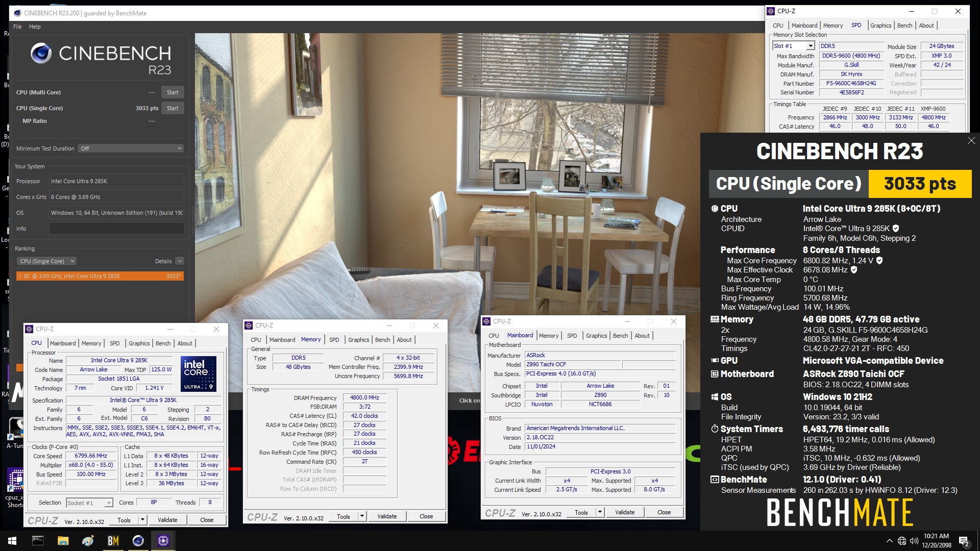Image resolution: width=980 pixels, height=551 pixels.
Task: Open File Explorer from the taskbar
Action: [x=63, y=541]
